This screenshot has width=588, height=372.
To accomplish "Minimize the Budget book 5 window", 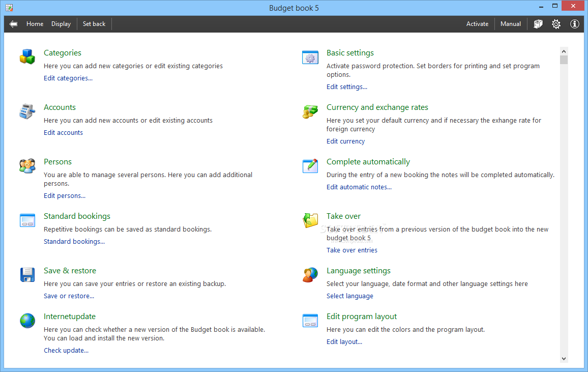I will (x=541, y=7).
